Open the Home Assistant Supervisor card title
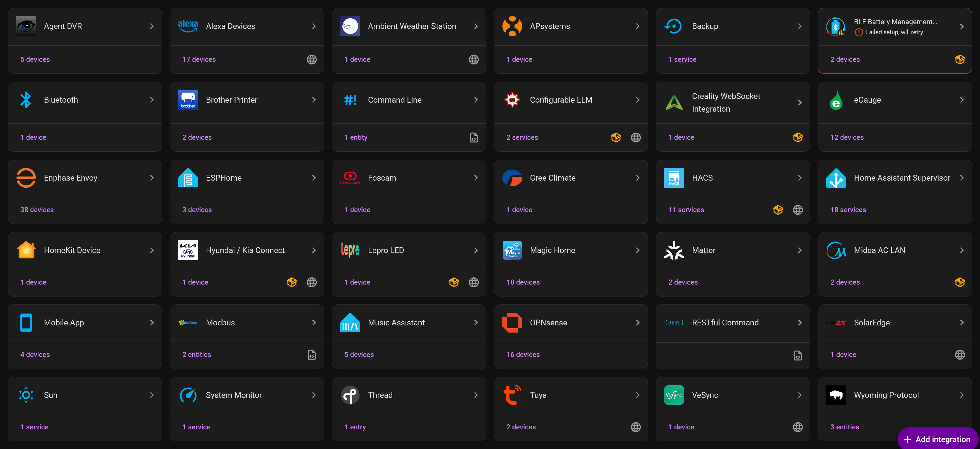 [902, 178]
